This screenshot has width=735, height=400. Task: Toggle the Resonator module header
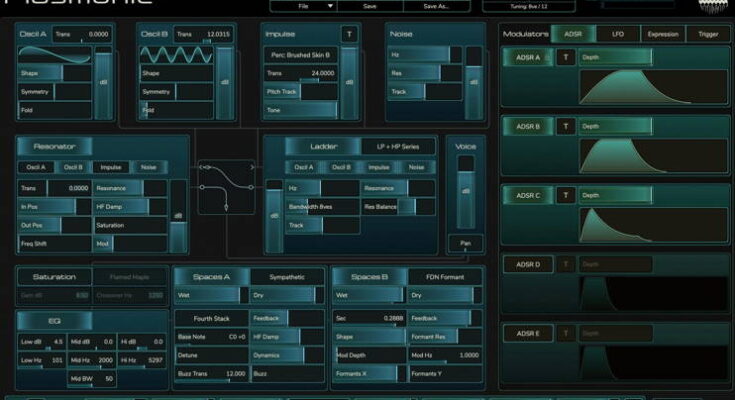(x=54, y=146)
